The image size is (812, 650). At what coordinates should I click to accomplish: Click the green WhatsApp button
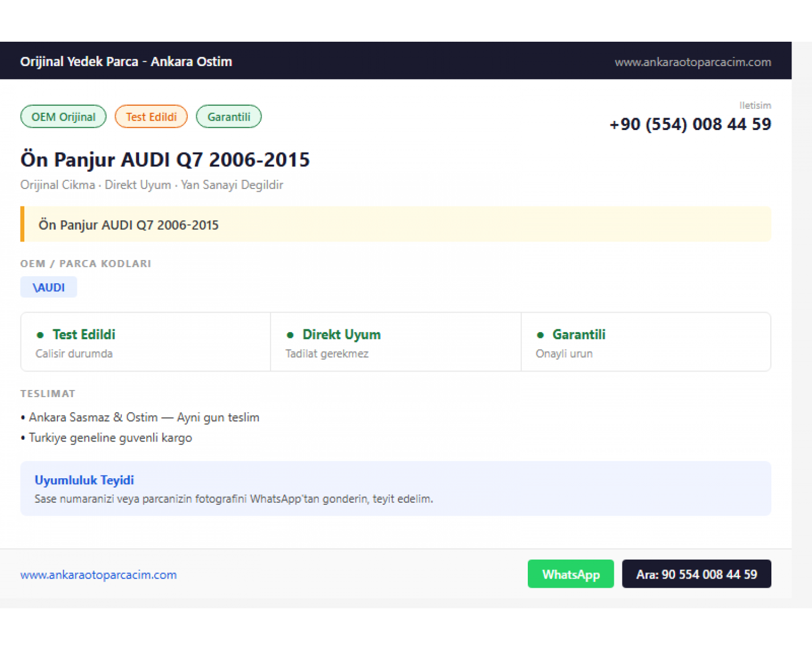tap(571, 574)
